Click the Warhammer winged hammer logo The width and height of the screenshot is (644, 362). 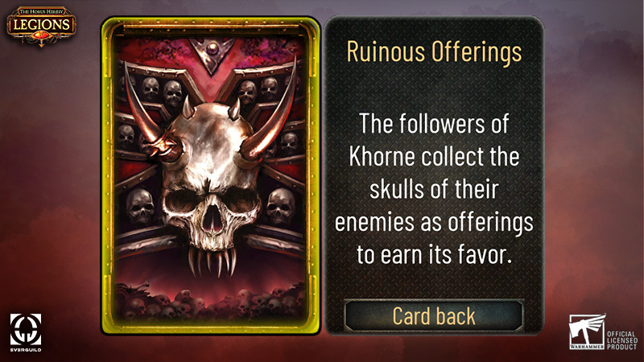pos(587,331)
